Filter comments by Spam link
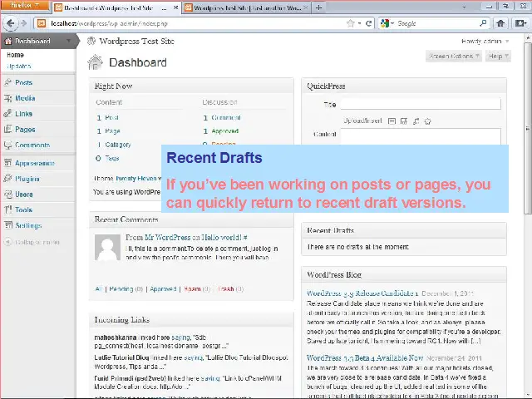Image resolution: width=532 pixels, height=399 pixels. [x=192, y=289]
